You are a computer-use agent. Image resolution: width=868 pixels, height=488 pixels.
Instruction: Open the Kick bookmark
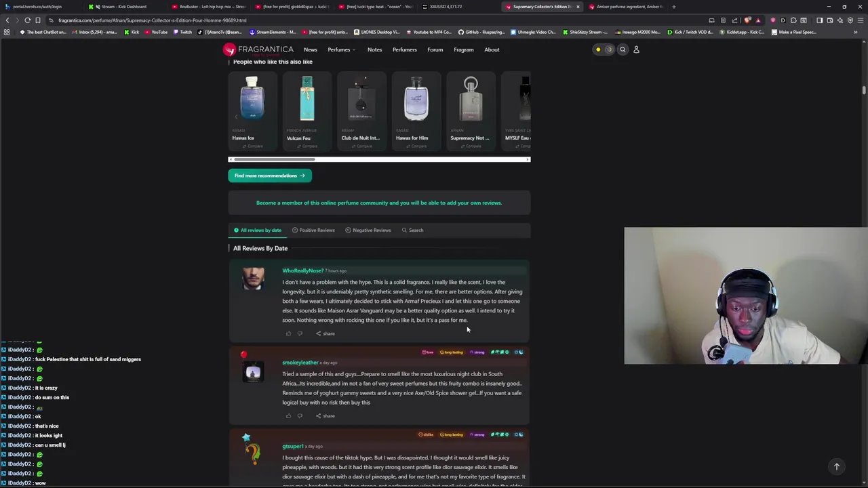(132, 32)
